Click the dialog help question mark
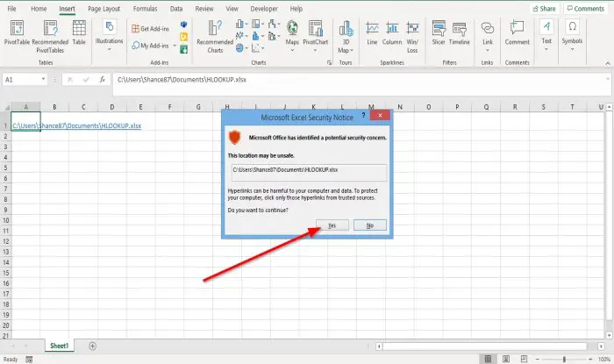This screenshot has height=364, width=614. coord(363,115)
